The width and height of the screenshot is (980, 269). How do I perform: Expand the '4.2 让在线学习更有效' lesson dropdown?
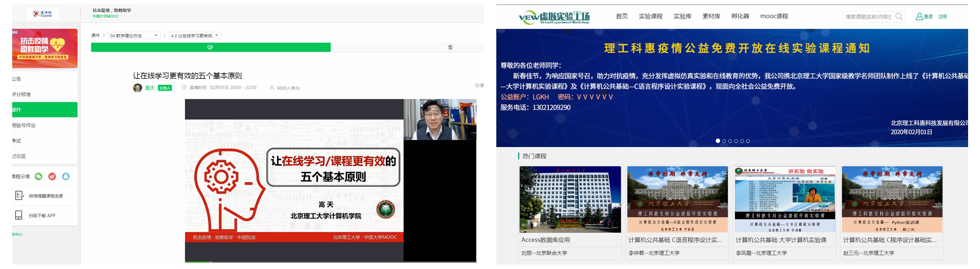pos(195,36)
